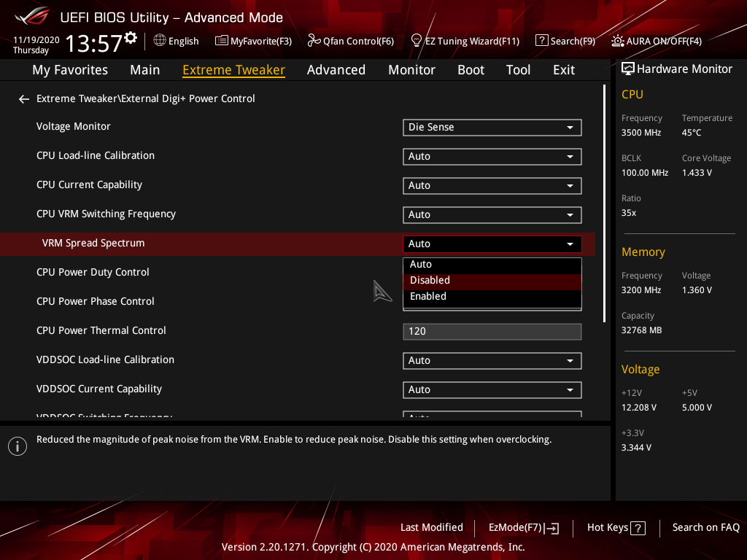Open Voltage Monitor Die Sense dropdown
The height and width of the screenshot is (560, 747).
[x=492, y=128]
